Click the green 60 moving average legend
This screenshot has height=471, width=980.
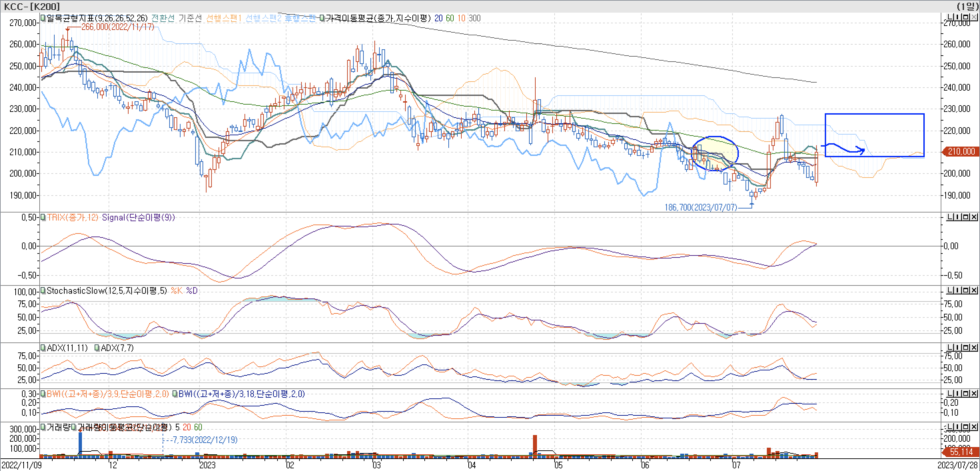pyautogui.click(x=450, y=18)
